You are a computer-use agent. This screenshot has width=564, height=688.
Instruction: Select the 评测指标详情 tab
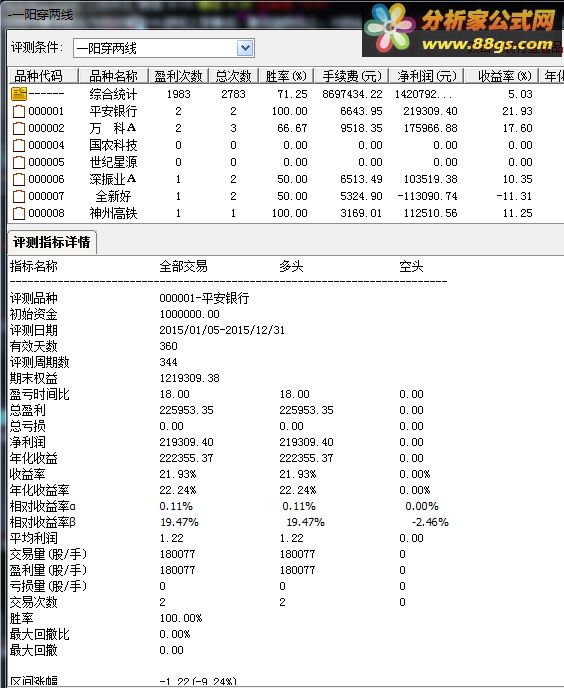point(52,242)
